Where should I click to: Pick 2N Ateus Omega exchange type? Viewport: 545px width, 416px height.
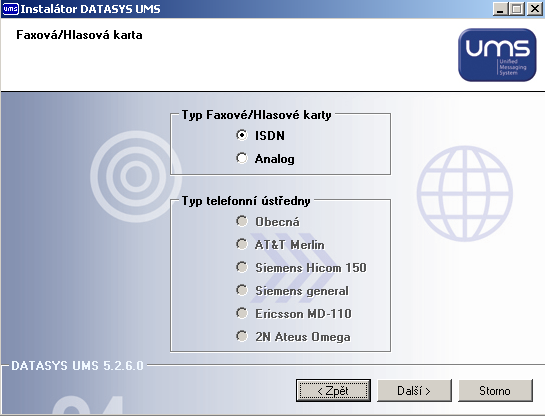click(x=242, y=336)
